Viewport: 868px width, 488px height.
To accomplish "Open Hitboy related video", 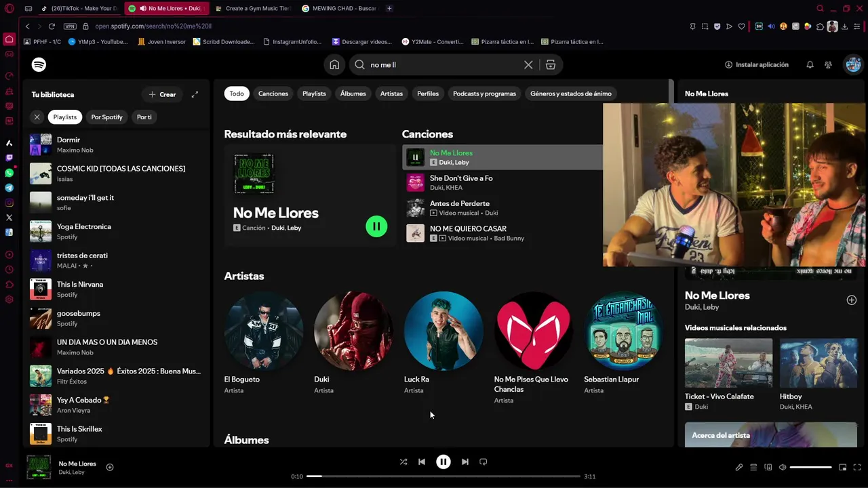I will (x=818, y=374).
